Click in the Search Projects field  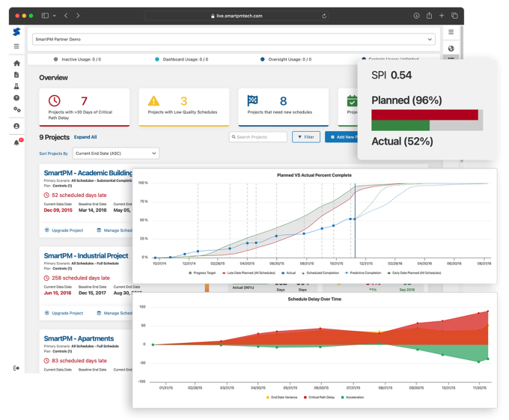pyautogui.click(x=258, y=137)
